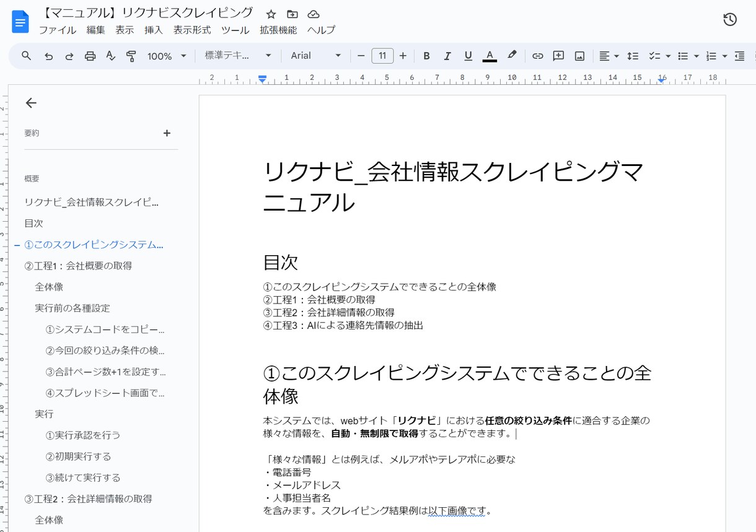This screenshot has height=532, width=756.
Task: Insert an image
Action: coord(579,56)
